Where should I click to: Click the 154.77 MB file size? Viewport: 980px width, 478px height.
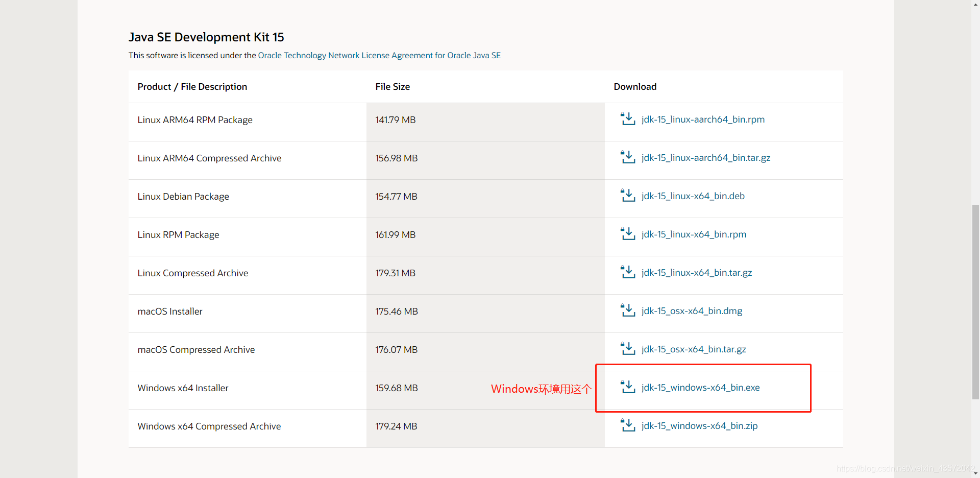tap(397, 197)
